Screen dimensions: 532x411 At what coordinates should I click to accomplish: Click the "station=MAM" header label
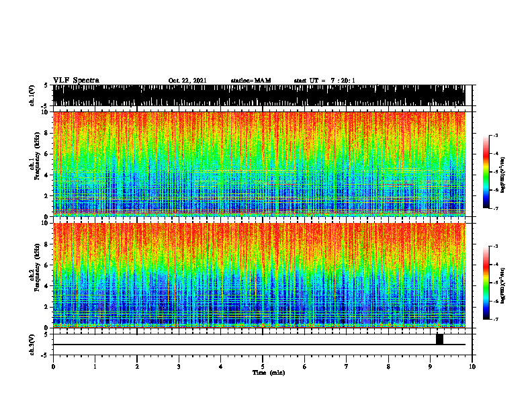tap(251, 81)
